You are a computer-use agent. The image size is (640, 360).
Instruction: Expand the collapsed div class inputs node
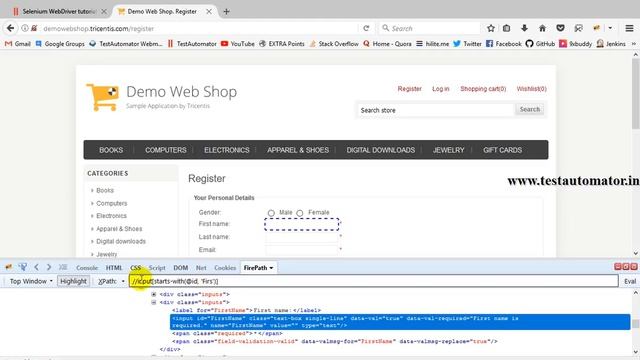click(x=154, y=294)
